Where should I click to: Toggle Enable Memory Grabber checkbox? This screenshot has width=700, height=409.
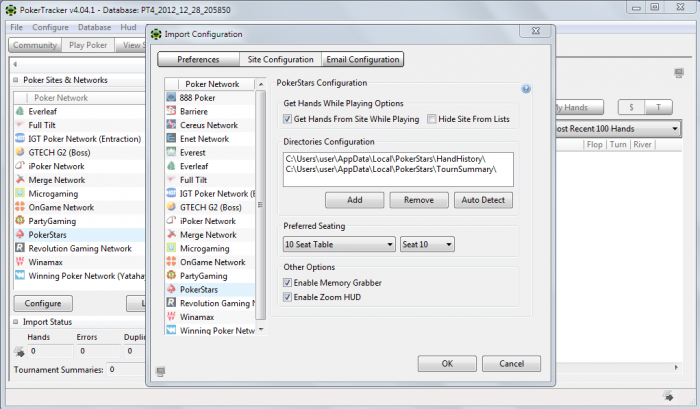(x=288, y=283)
